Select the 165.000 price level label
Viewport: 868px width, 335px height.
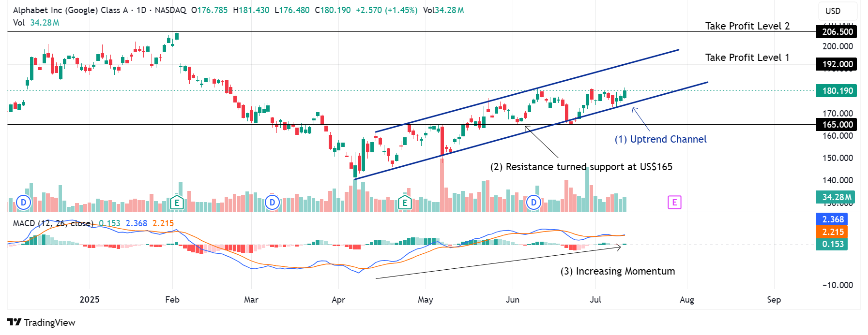click(837, 125)
